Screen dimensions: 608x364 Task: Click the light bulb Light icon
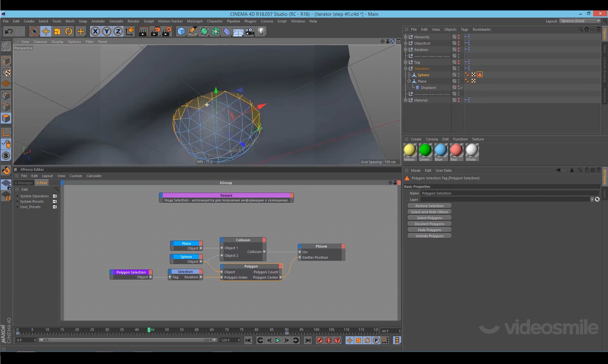point(261,31)
